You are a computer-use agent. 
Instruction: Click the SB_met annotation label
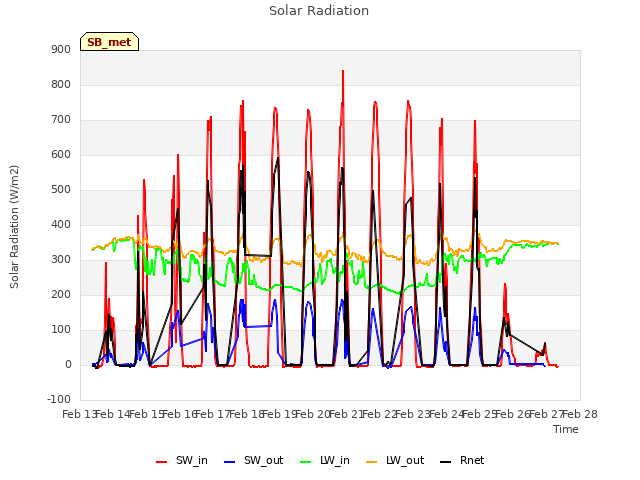109,42
